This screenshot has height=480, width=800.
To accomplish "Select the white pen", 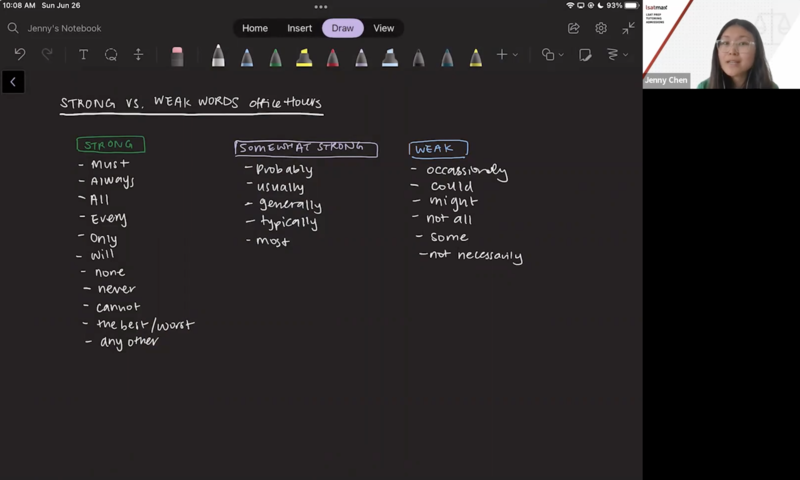I will click(x=218, y=56).
